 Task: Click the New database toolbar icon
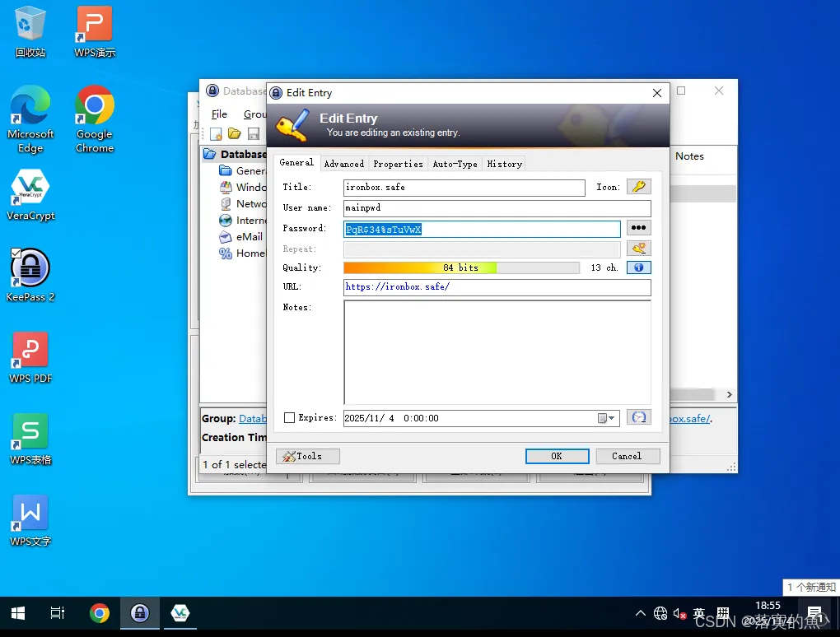click(x=216, y=134)
